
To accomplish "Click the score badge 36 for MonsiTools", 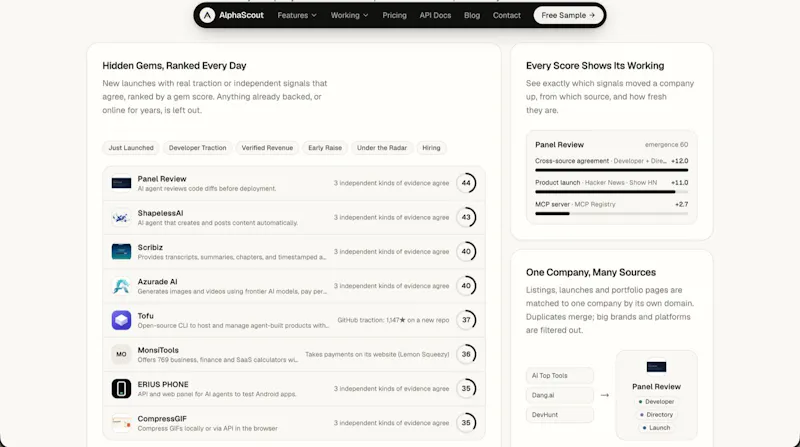I will coord(466,354).
